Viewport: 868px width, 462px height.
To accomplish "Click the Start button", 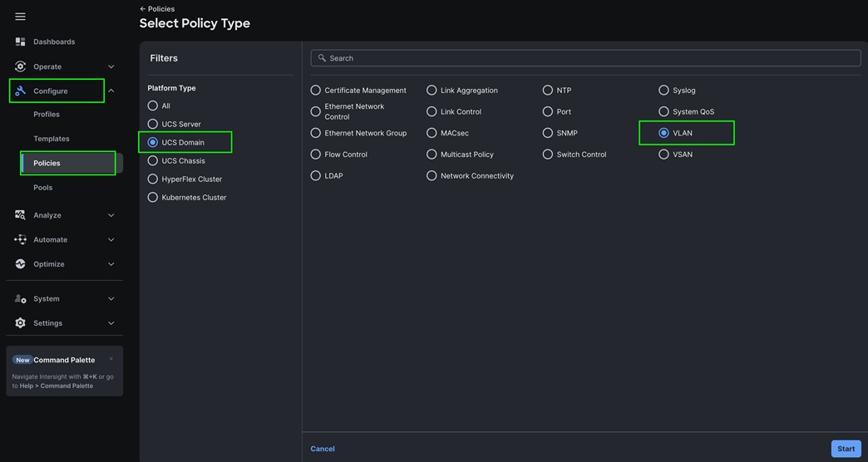I will tap(846, 449).
